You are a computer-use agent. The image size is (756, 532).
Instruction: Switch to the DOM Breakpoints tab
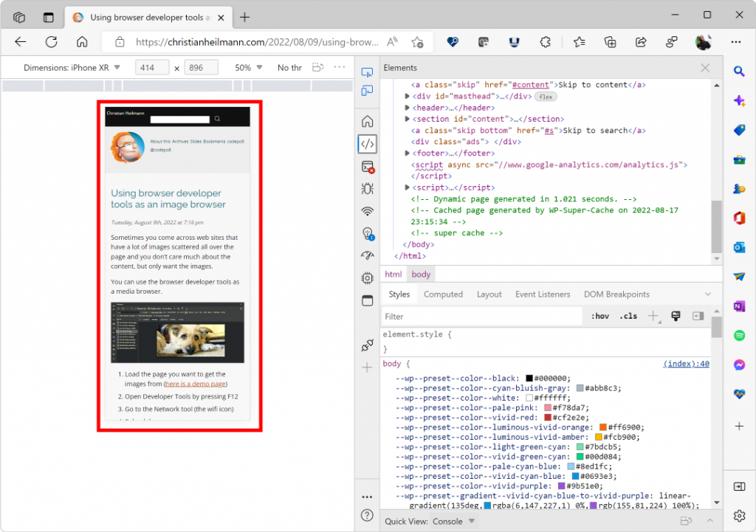coord(616,294)
